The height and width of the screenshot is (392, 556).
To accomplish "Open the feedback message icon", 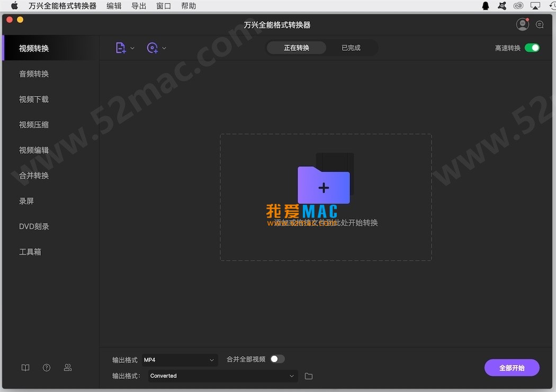I will point(540,24).
